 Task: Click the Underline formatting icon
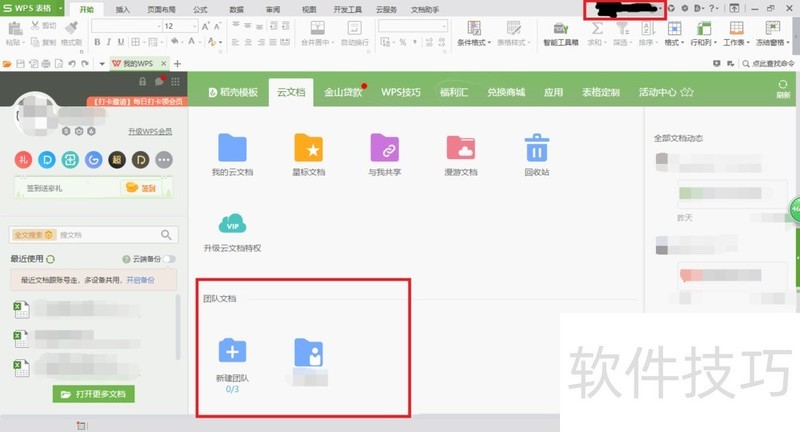tap(120, 42)
